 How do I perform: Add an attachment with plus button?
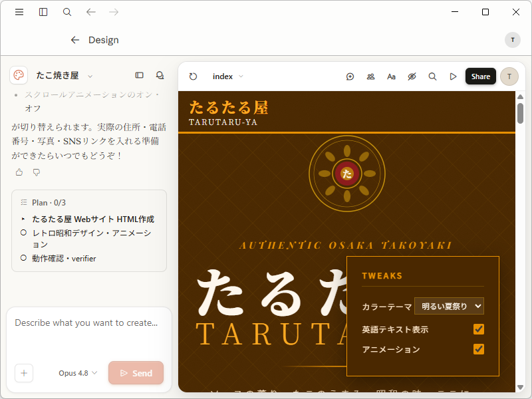click(x=24, y=373)
